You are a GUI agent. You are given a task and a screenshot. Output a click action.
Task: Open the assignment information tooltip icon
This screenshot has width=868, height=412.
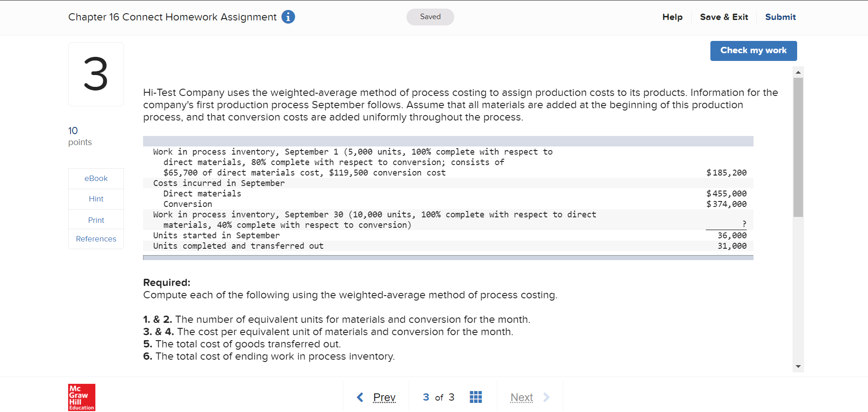click(288, 17)
